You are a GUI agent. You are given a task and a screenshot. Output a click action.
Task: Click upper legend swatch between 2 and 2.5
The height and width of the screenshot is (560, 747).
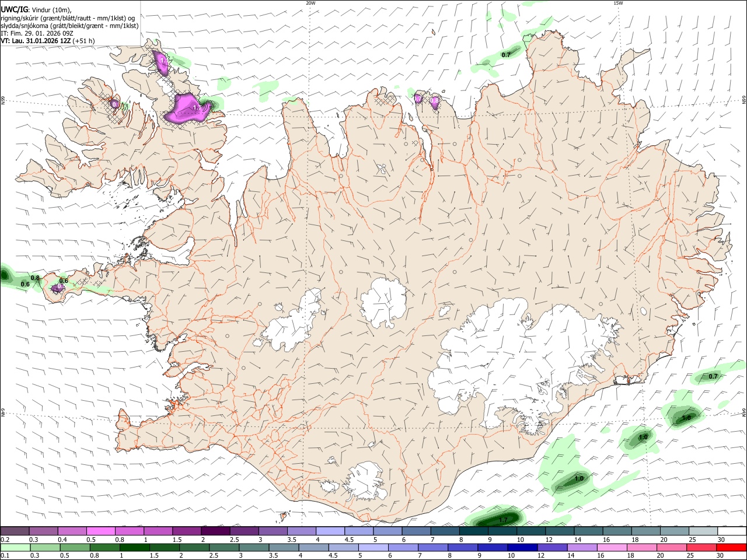(215, 531)
